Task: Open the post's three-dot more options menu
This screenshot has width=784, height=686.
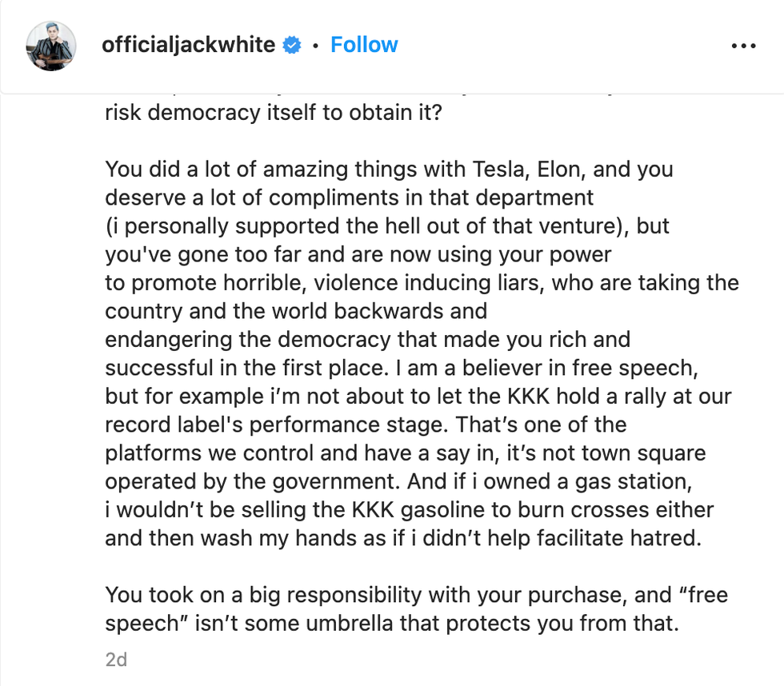Action: 743,46
